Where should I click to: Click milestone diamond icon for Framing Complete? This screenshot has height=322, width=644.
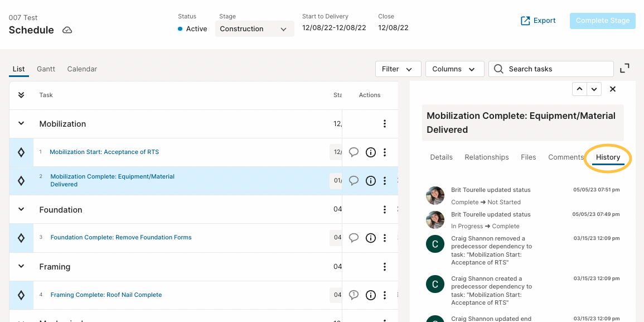click(x=21, y=295)
